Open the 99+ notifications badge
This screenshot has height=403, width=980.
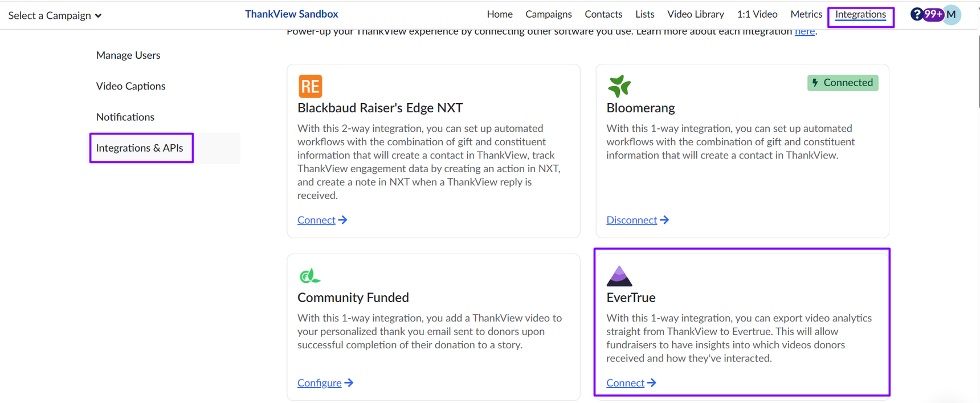[933, 14]
